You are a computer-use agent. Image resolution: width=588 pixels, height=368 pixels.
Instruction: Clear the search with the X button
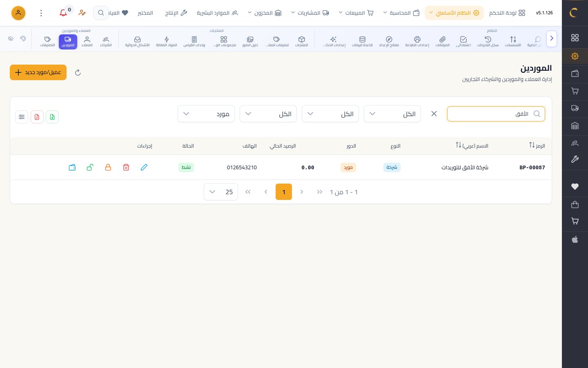[x=434, y=114]
